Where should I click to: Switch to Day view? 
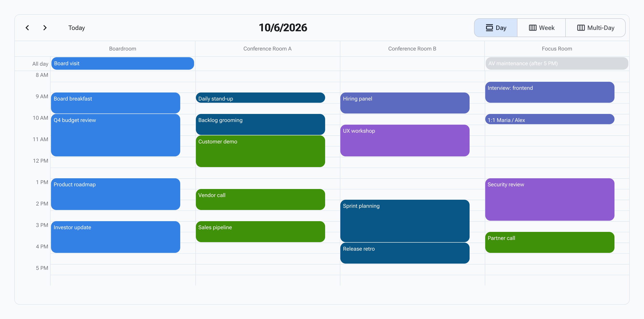tap(496, 28)
